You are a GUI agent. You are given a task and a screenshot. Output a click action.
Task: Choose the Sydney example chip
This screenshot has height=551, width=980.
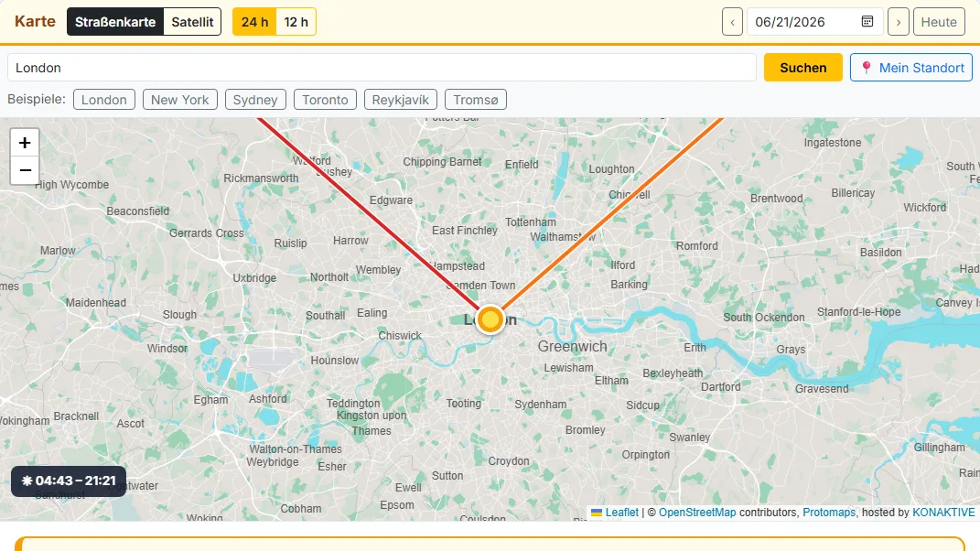[255, 100]
